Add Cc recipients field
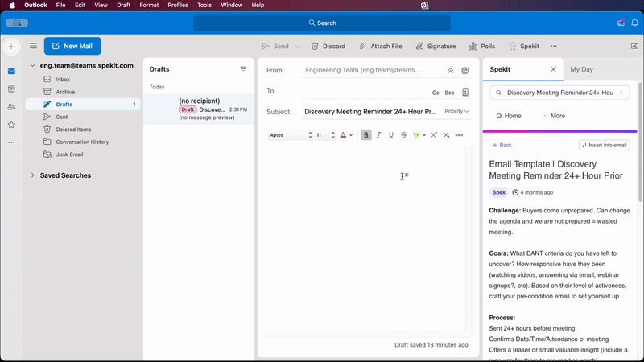 coord(436,93)
